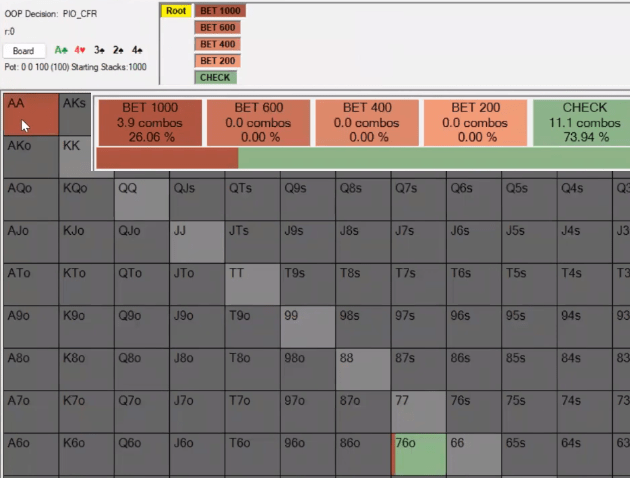Viewport: 630px width, 478px height.
Task: Select the T9o hand cell
Action: point(252,327)
